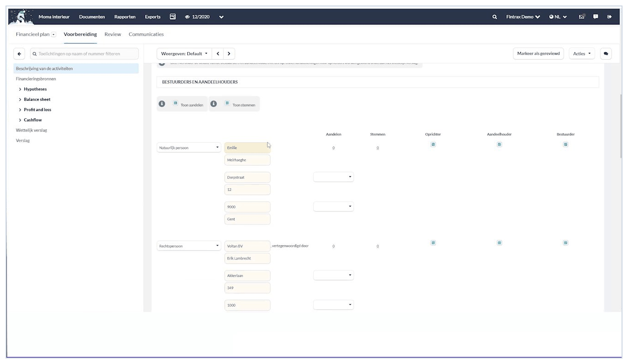Click the Meirhaeghe surname field
Viewport: 628px width, 364px height.
coord(247,160)
